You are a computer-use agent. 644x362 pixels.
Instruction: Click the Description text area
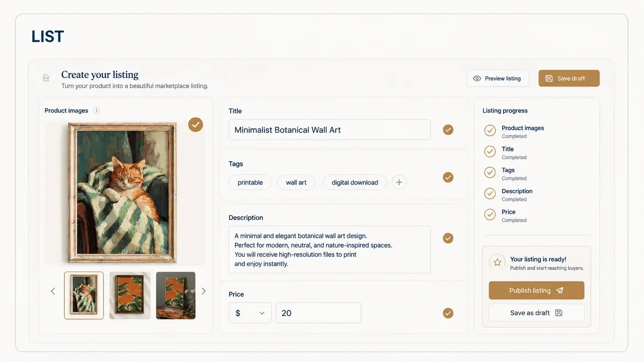pyautogui.click(x=329, y=249)
